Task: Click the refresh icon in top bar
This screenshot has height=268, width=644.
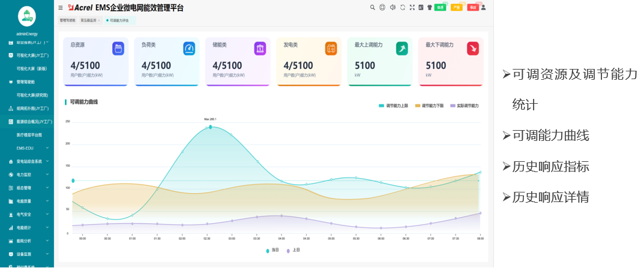Action: tap(403, 8)
